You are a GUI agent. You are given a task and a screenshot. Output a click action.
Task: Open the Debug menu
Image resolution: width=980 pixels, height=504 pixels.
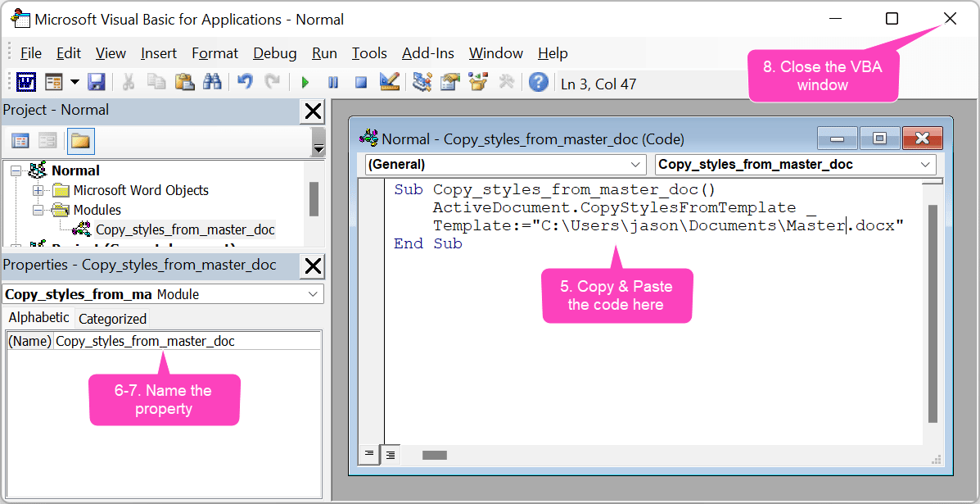(x=275, y=53)
